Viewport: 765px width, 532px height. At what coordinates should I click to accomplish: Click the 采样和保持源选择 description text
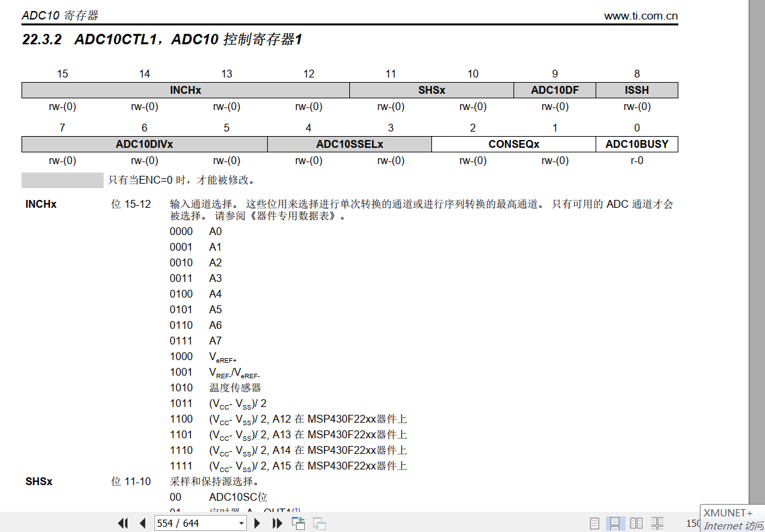point(214,482)
